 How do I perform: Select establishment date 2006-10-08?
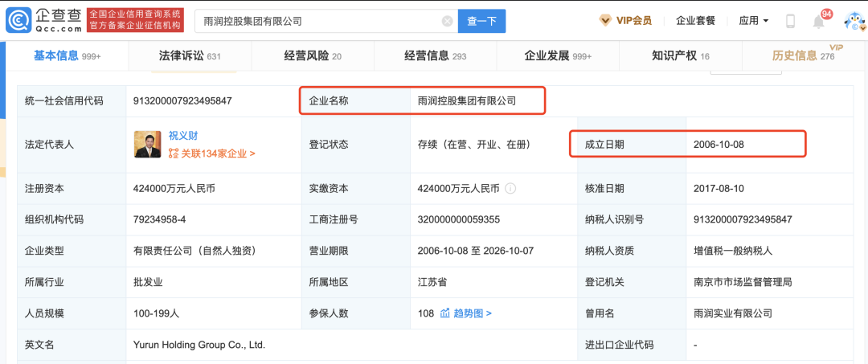[x=719, y=145]
